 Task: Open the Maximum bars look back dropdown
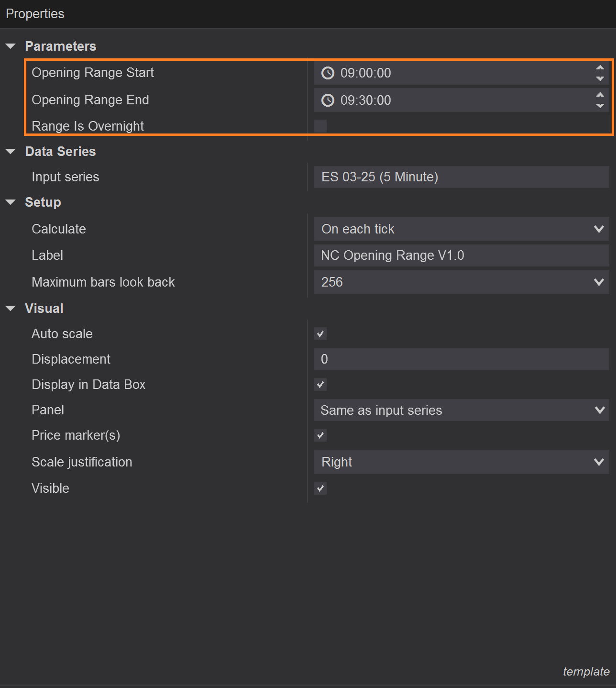[599, 282]
